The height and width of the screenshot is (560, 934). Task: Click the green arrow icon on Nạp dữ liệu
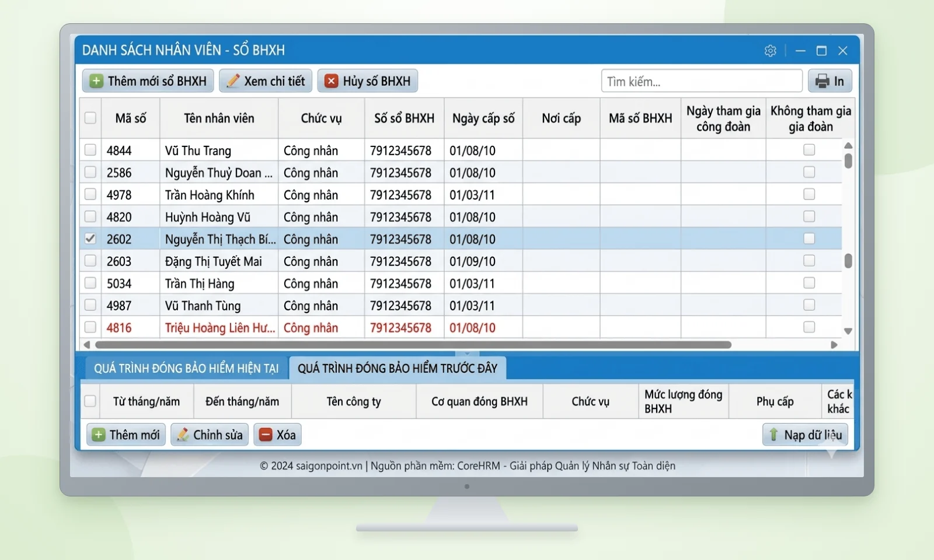tap(773, 435)
